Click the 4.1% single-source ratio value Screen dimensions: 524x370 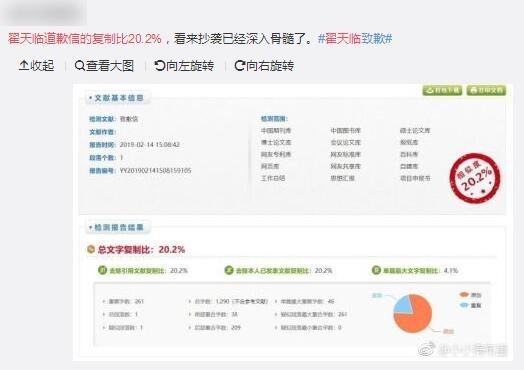click(x=451, y=270)
